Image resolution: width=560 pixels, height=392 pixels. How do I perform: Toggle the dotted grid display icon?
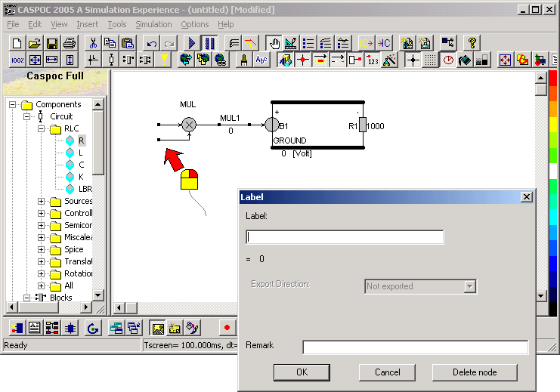click(430, 60)
